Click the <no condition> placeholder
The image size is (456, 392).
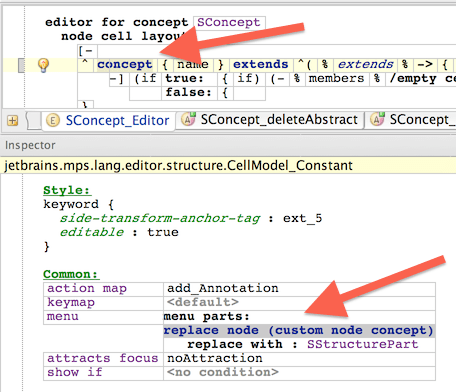[223, 372]
